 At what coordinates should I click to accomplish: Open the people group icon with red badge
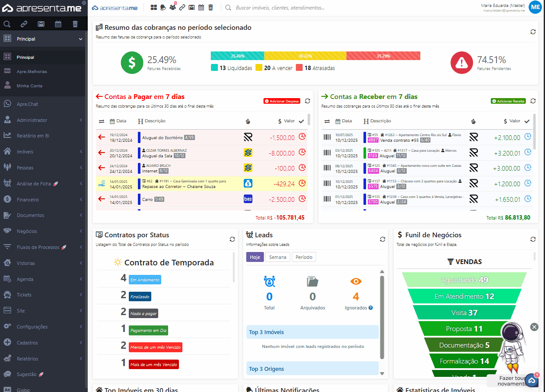[x=172, y=7]
